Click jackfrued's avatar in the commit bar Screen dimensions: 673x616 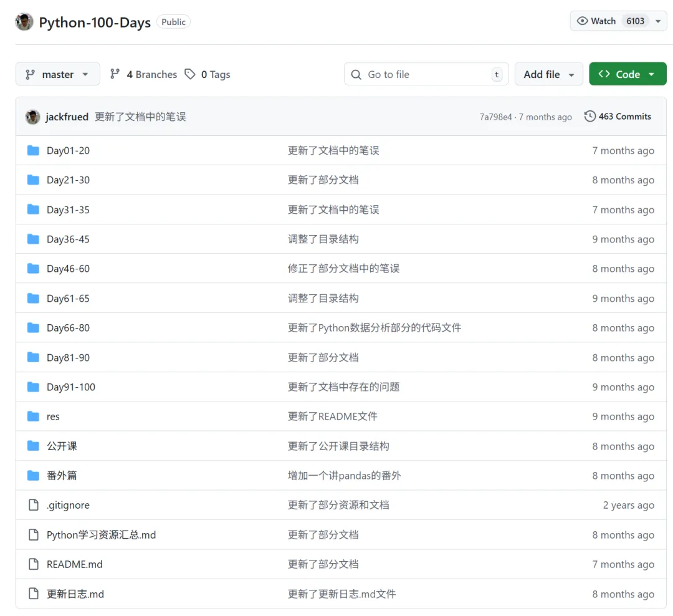(x=32, y=117)
